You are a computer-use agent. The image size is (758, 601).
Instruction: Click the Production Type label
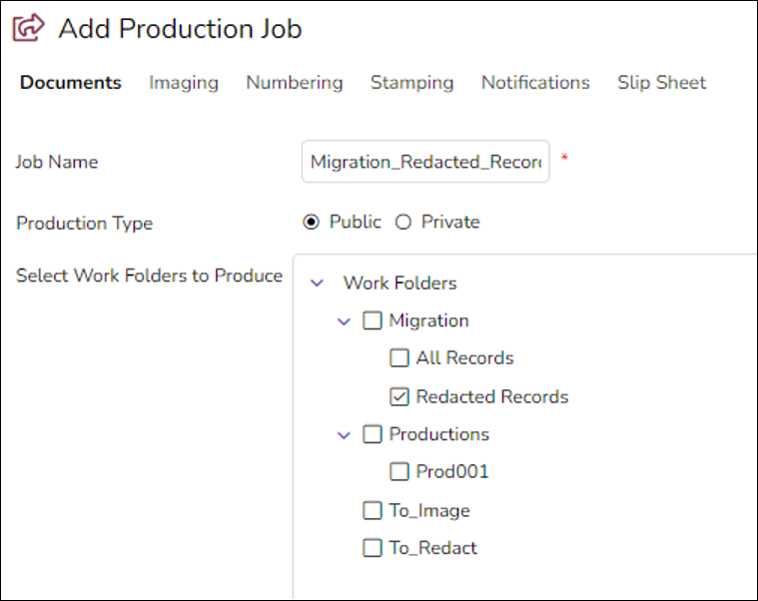click(85, 223)
